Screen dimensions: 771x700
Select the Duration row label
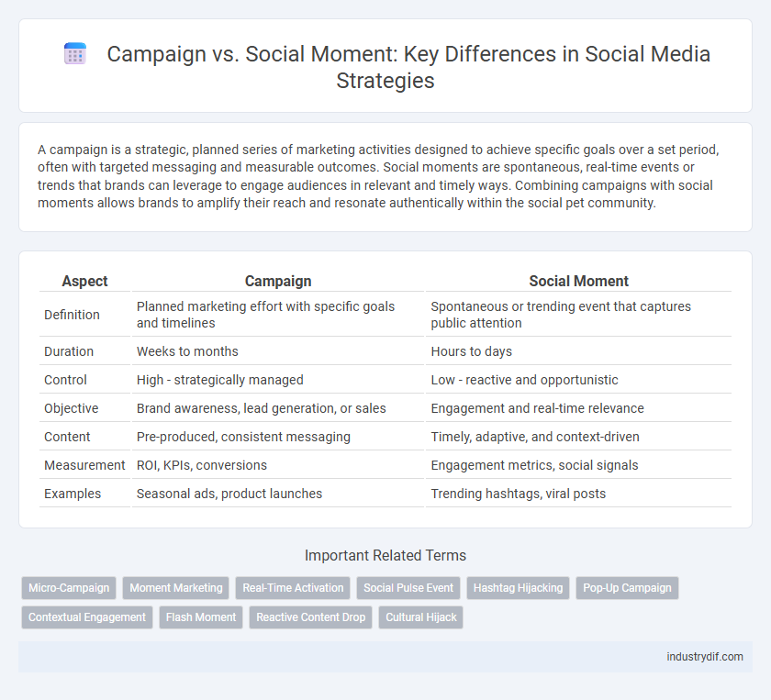(69, 351)
